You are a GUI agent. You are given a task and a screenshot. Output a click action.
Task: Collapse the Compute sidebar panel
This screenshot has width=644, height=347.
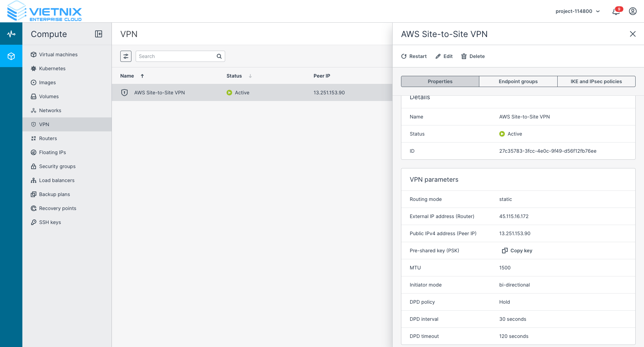pos(99,34)
